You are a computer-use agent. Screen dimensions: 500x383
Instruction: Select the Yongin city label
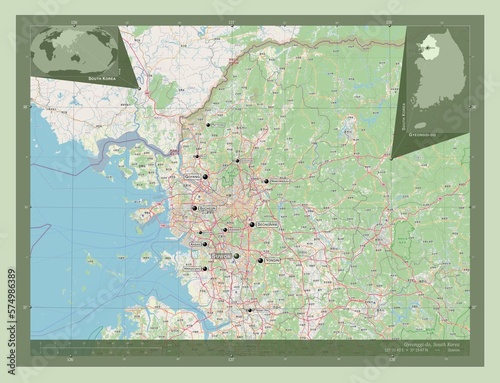pos(272,260)
